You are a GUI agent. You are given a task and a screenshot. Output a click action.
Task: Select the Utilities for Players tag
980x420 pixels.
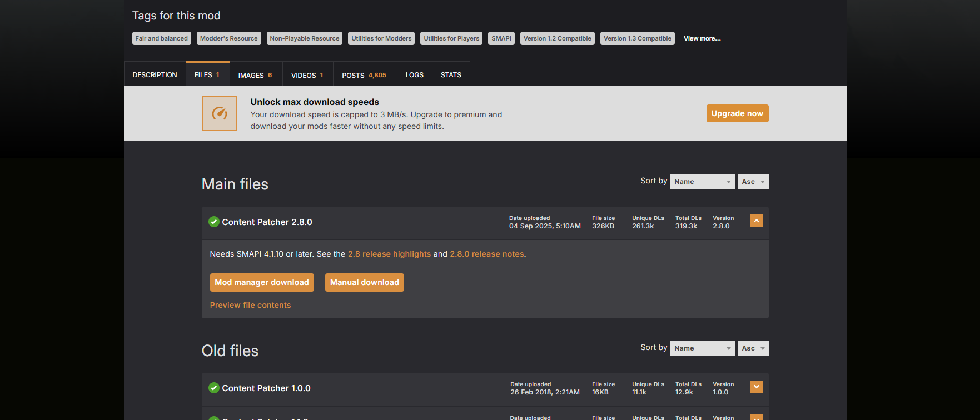click(x=451, y=38)
